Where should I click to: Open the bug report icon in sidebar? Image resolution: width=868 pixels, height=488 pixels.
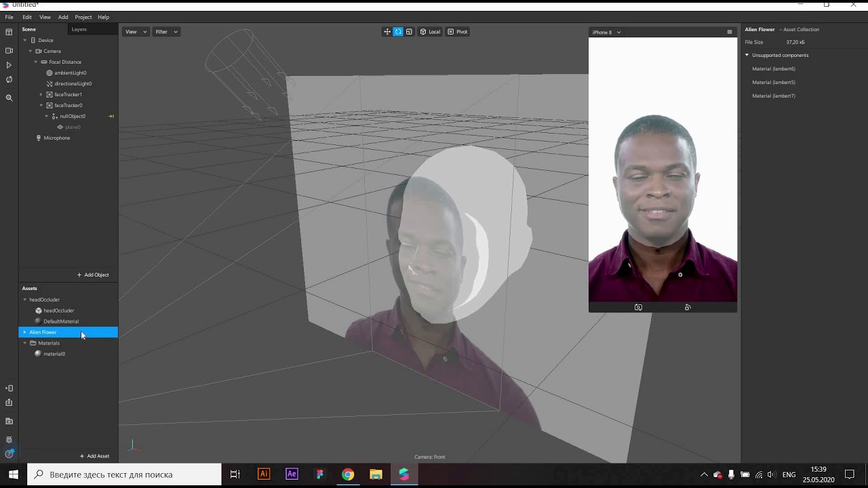point(9,439)
